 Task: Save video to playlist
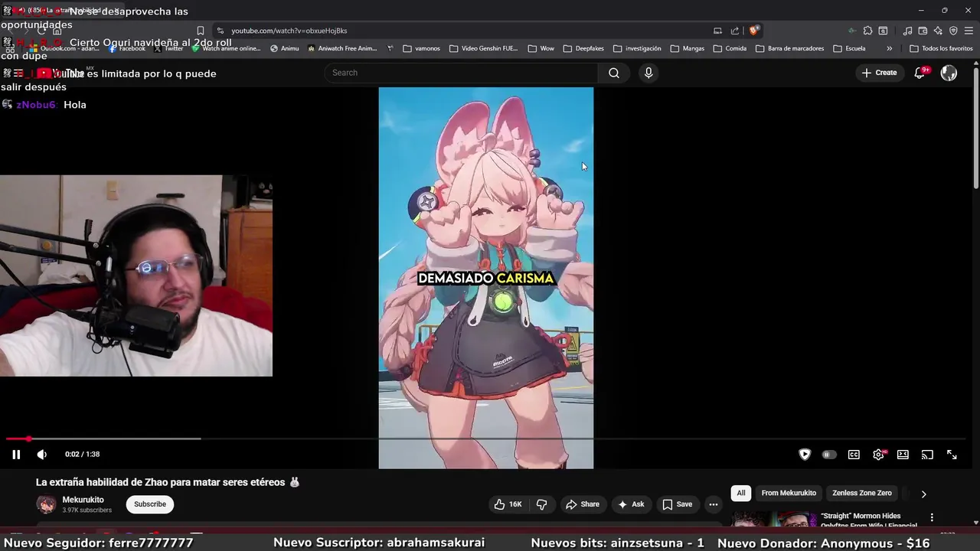tap(678, 504)
